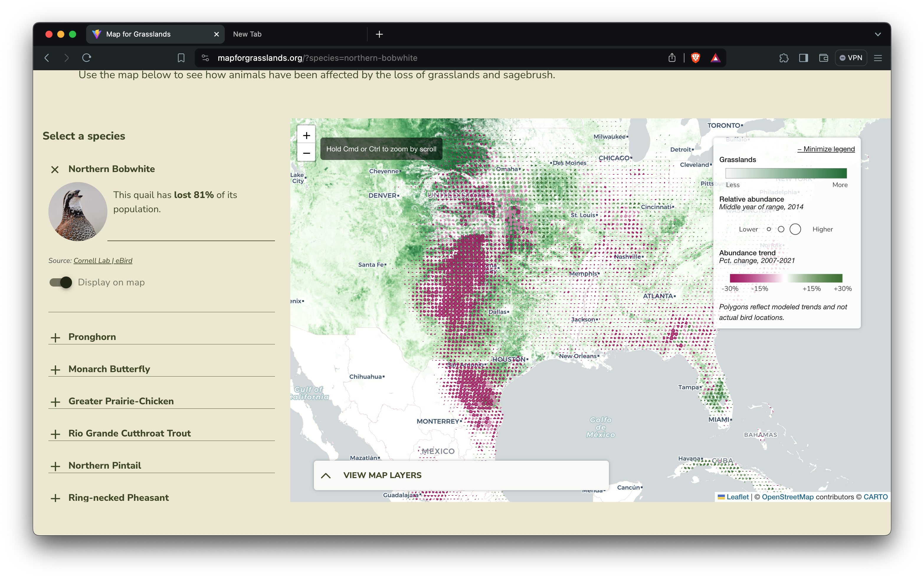This screenshot has width=924, height=579.
Task: Click the zoom in button on the map
Action: [x=306, y=135]
